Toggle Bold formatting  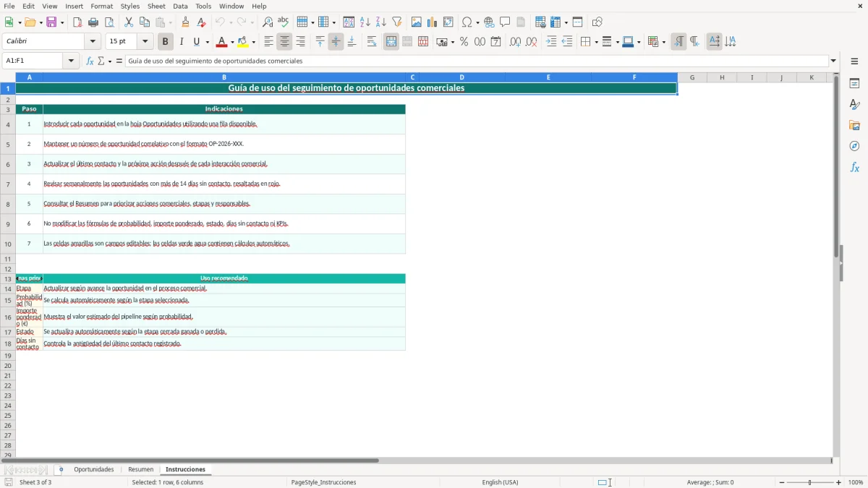coord(166,42)
